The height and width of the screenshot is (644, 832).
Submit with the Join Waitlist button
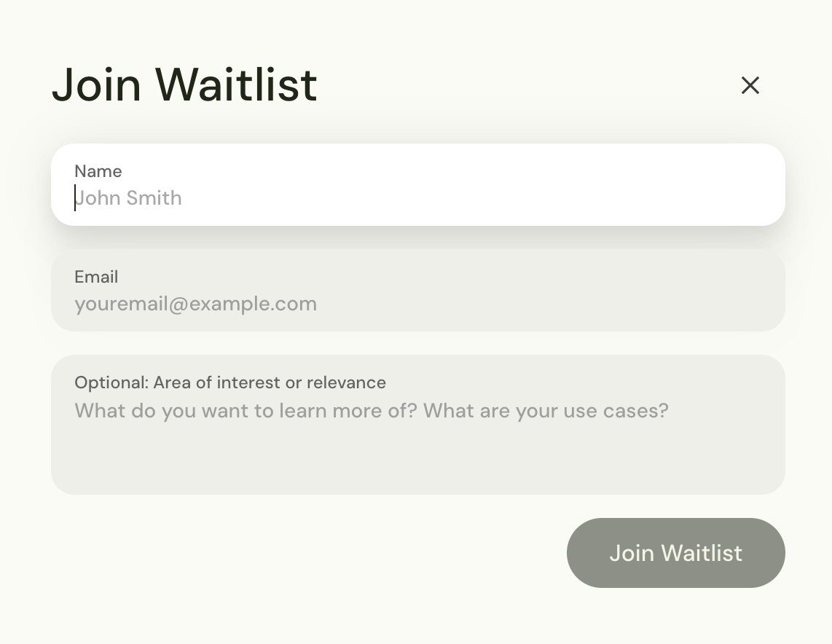tap(675, 553)
